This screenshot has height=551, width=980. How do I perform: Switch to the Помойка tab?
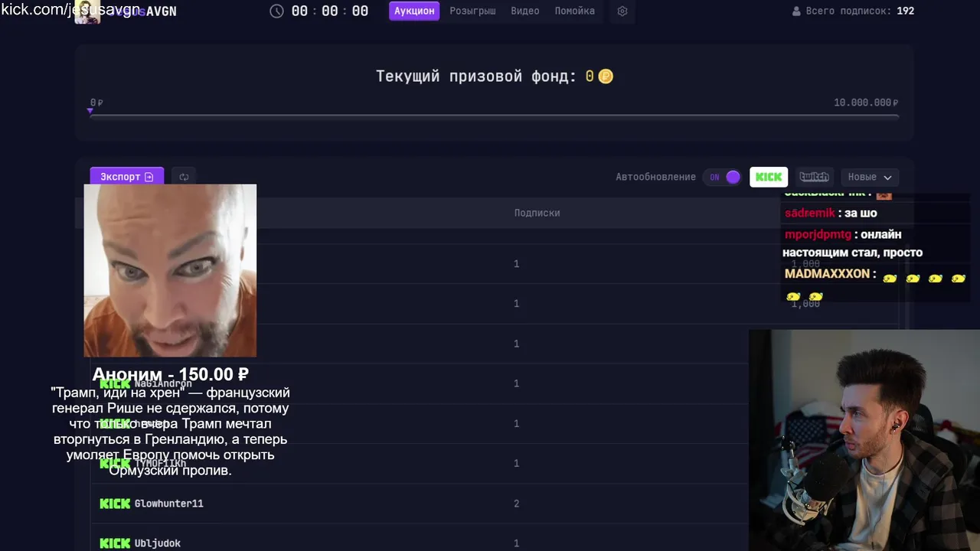click(574, 11)
